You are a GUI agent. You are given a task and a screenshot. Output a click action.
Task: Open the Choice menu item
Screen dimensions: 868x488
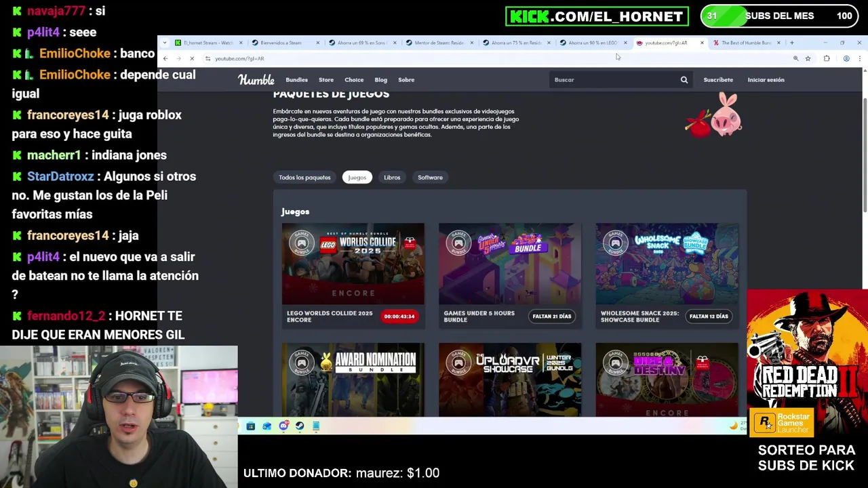click(354, 80)
